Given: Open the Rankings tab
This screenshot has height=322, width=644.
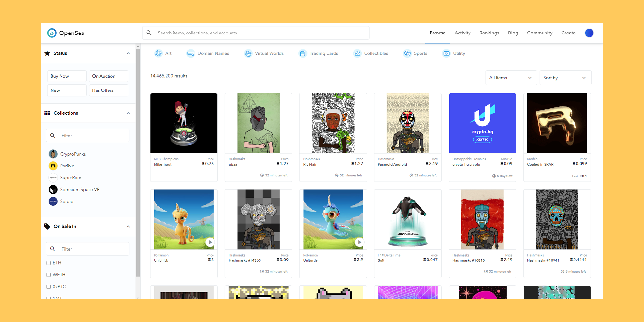Looking at the screenshot, I should coord(489,33).
